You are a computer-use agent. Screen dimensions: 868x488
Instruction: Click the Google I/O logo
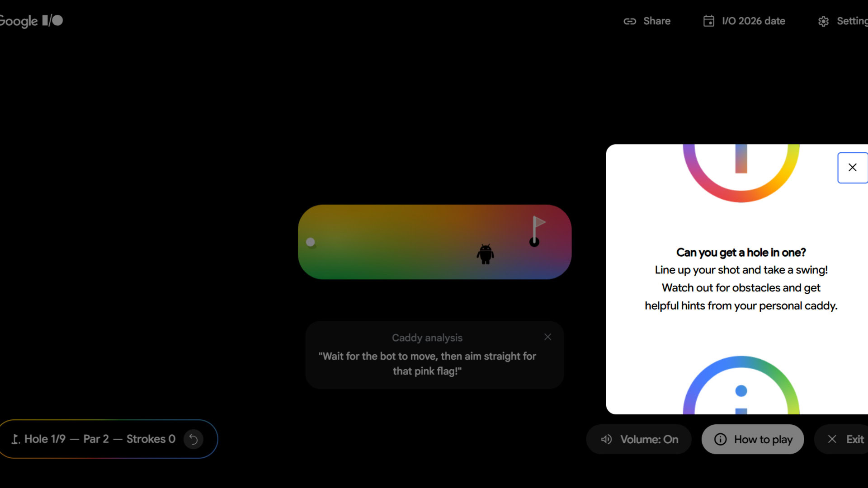[x=31, y=21]
